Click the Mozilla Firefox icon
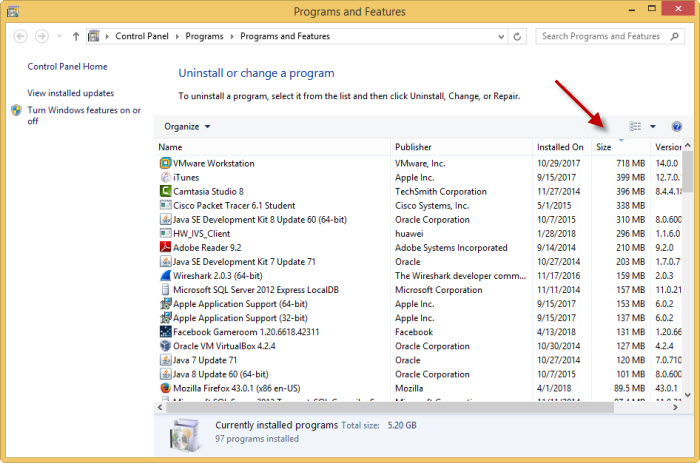 (165, 388)
